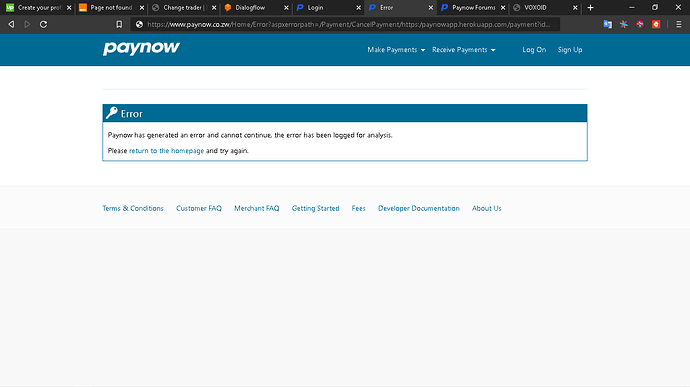Screen dimensions: 690x387
Task: Open Merchant FAQ footer link
Action: point(257,208)
